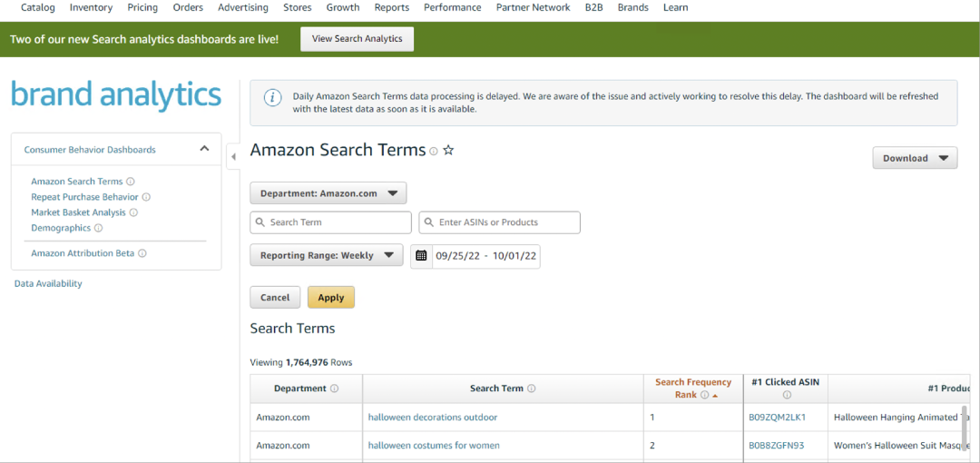
Task: Open the Pricing menu
Action: click(x=142, y=7)
